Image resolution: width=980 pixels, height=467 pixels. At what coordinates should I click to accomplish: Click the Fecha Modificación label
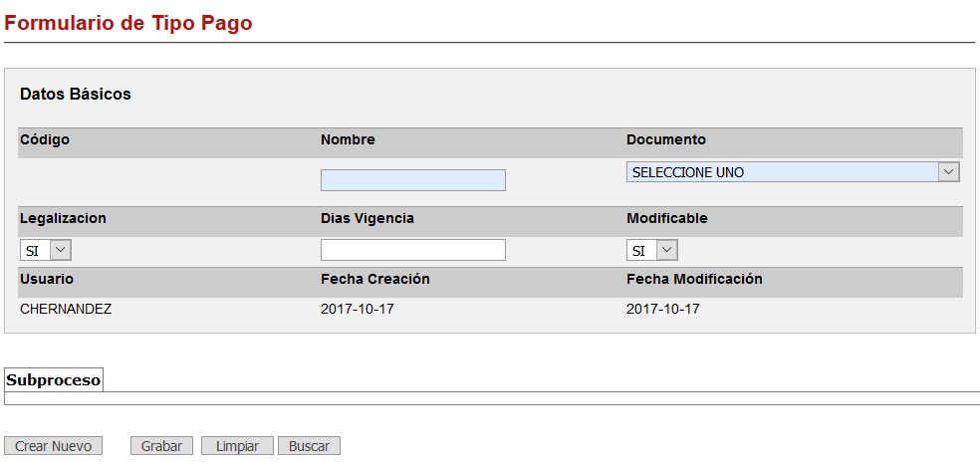(x=694, y=279)
